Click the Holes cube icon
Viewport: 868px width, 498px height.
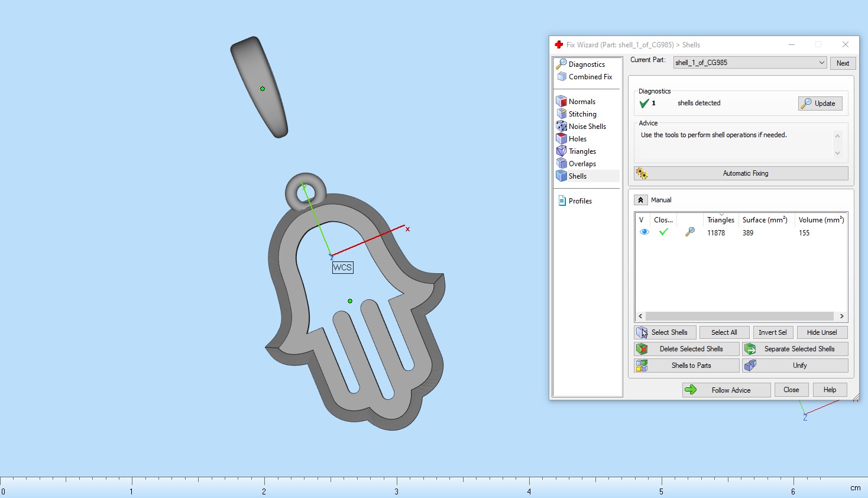[x=562, y=139]
